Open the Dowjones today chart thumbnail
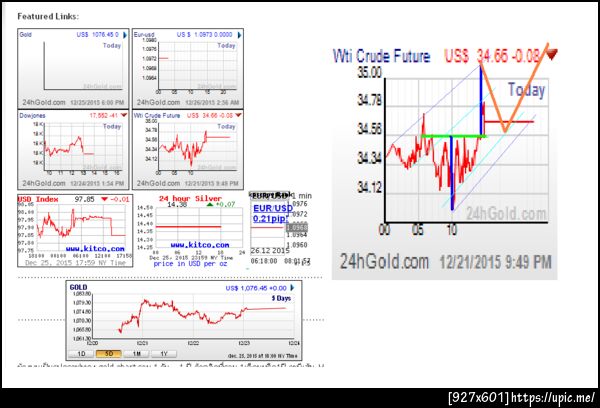The width and height of the screenshot is (600, 408). click(x=73, y=149)
